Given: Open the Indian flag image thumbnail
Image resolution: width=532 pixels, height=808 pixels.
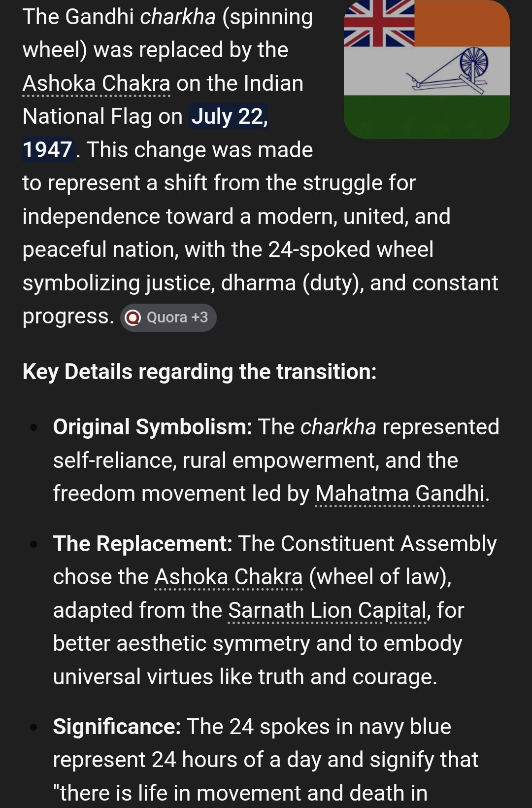Looking at the screenshot, I should click(427, 69).
